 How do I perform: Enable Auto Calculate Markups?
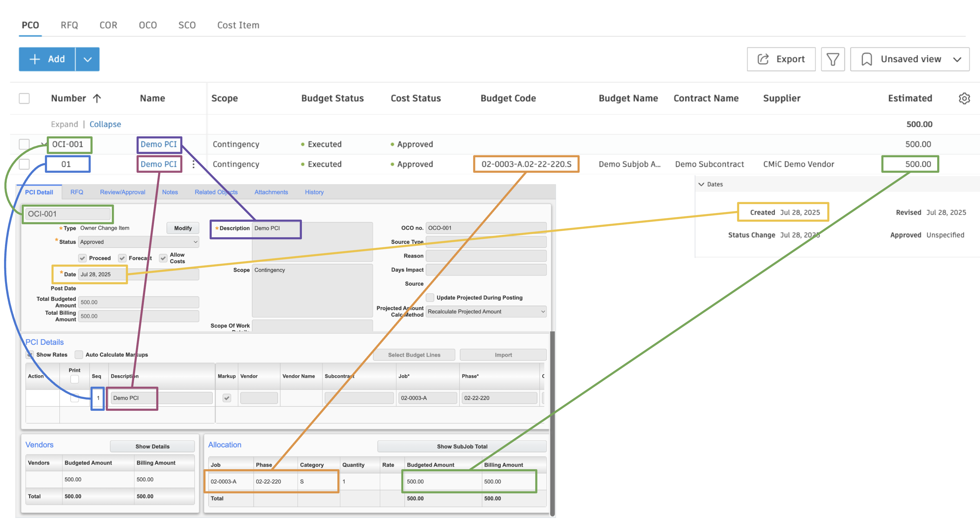pyautogui.click(x=78, y=354)
